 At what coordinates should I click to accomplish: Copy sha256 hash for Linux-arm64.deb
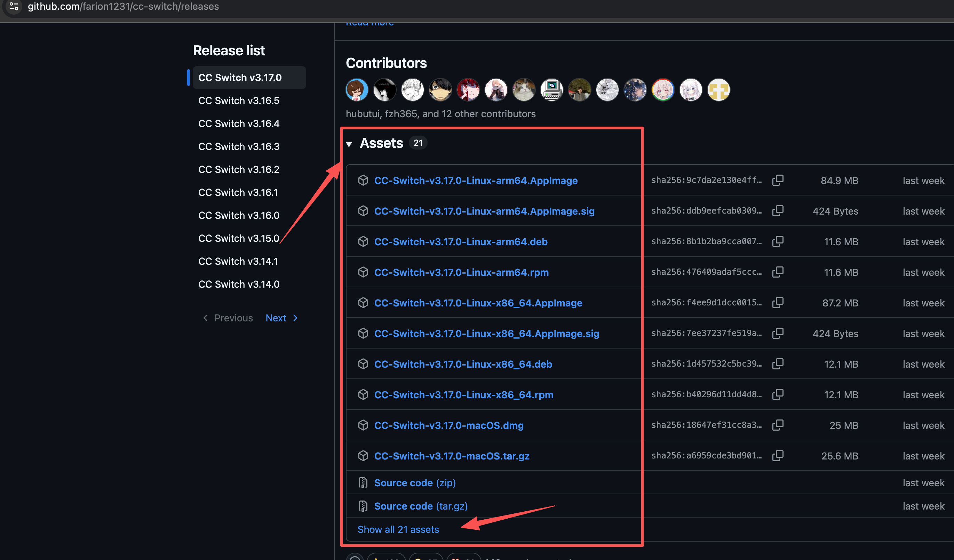point(778,241)
